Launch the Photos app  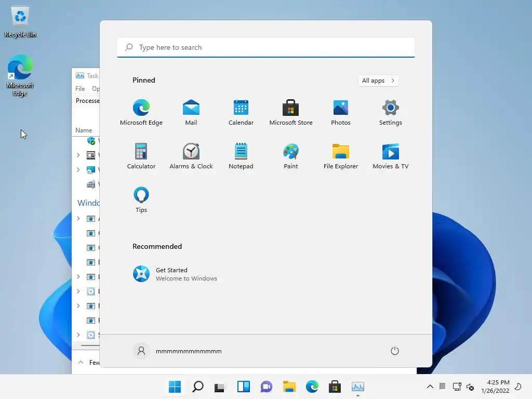(341, 112)
